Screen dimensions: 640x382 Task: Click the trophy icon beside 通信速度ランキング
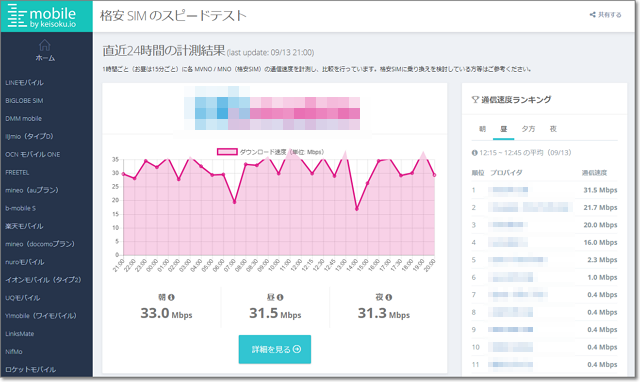pos(475,99)
